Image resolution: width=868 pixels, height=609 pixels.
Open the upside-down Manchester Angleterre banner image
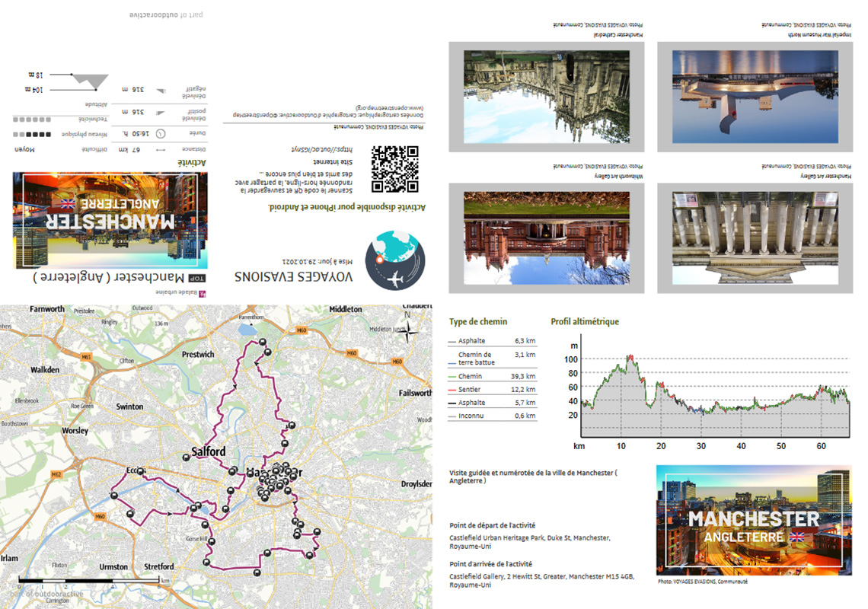coord(110,220)
